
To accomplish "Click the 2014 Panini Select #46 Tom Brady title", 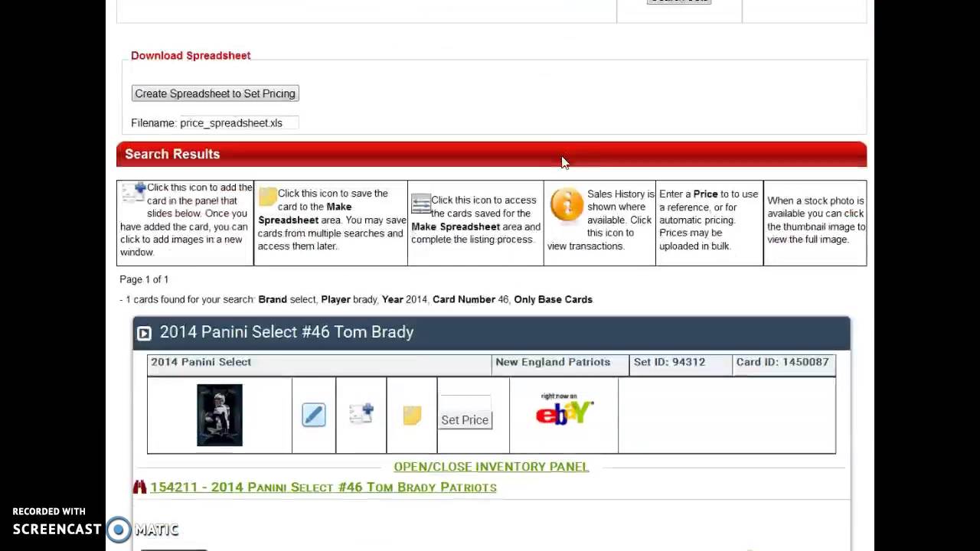I will tap(286, 332).
